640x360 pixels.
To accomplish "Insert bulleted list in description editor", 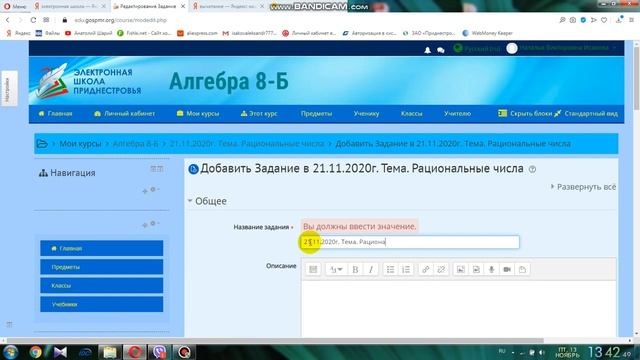I will (390, 269).
